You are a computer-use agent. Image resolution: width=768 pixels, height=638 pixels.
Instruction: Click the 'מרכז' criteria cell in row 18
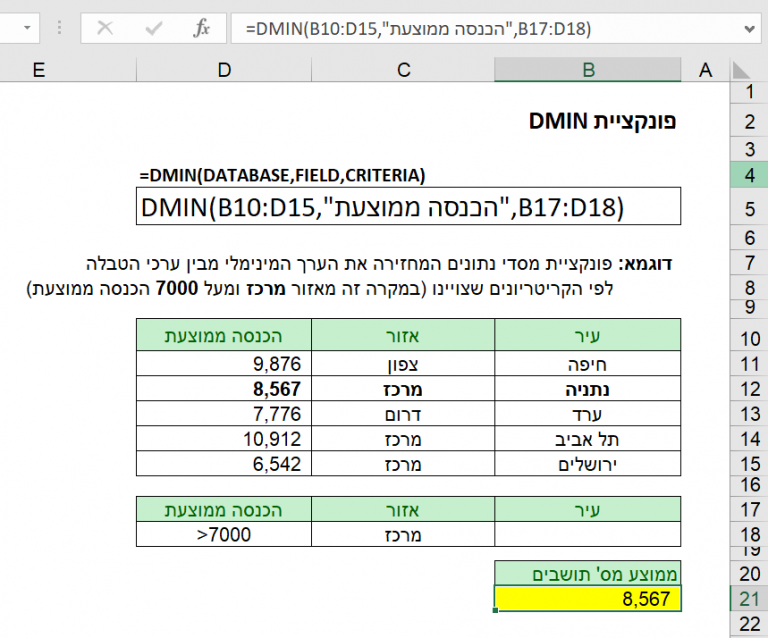tap(403, 534)
